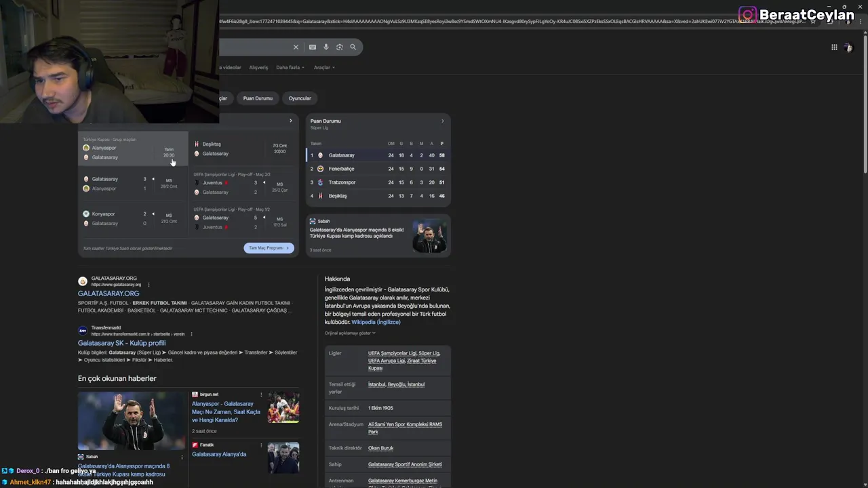Click the search input field
868x488 pixels.
pyautogui.click(x=254, y=47)
